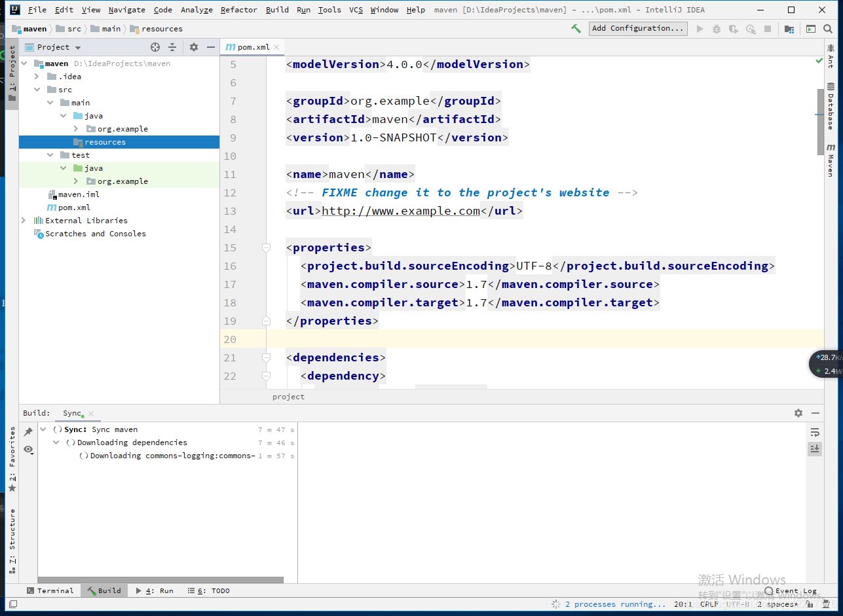Click the Build panel horizontal scrollbar
Viewport: 843px width, 616px height.
click(160, 580)
